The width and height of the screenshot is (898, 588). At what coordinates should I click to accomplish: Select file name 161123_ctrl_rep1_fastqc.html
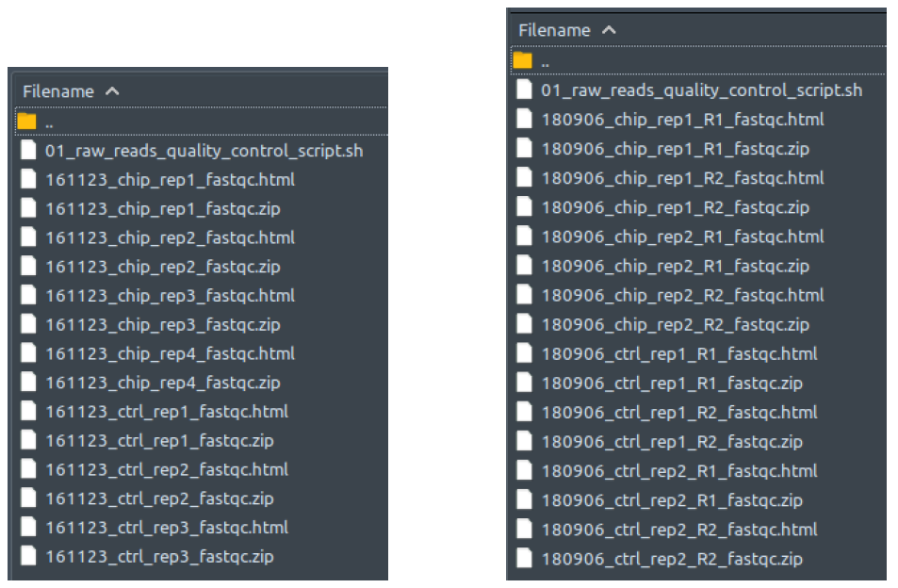click(x=167, y=412)
